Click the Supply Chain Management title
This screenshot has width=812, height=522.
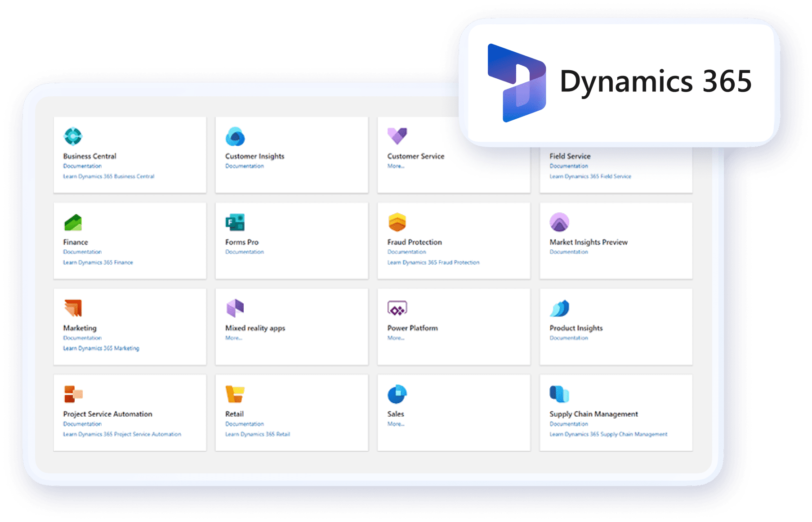tap(593, 414)
